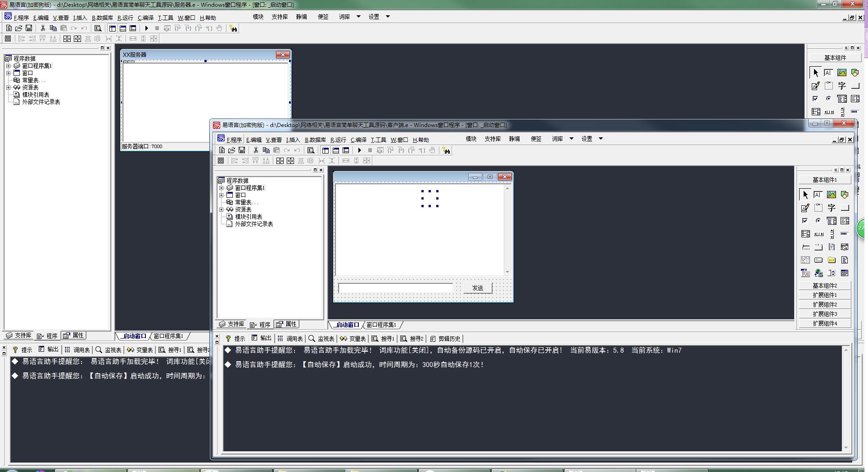Click Save icon in client window toolbar
The image size is (868, 472).
(242, 150)
